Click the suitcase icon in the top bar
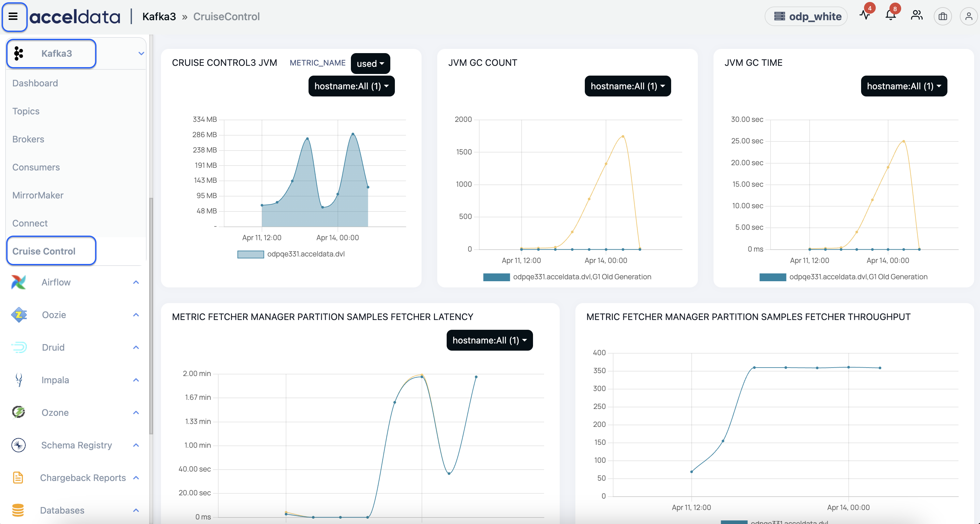 click(x=942, y=16)
